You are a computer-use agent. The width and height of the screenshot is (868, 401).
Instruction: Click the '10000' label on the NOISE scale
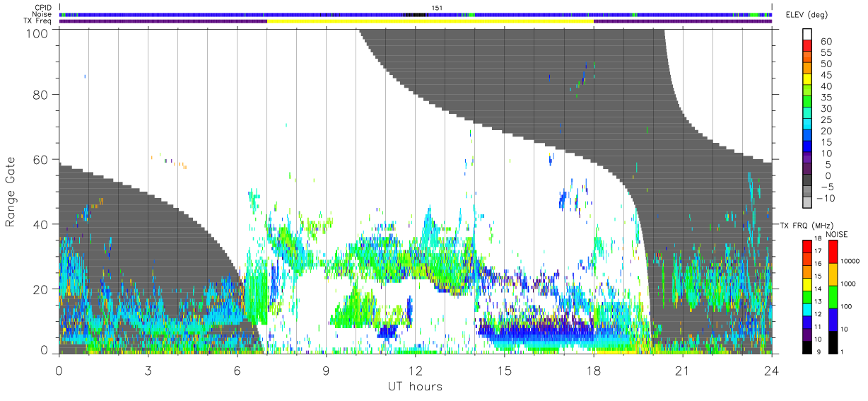(x=850, y=261)
